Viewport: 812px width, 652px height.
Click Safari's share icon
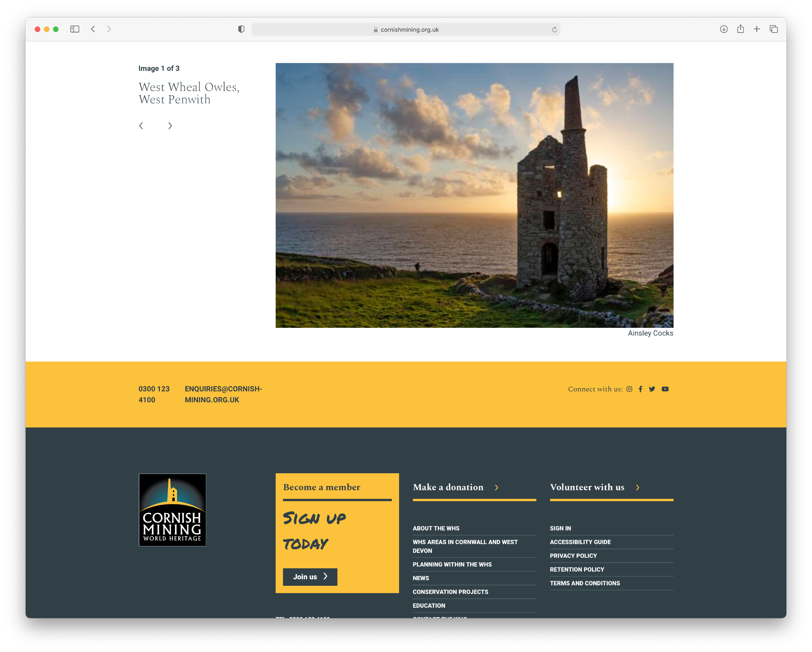pos(741,29)
